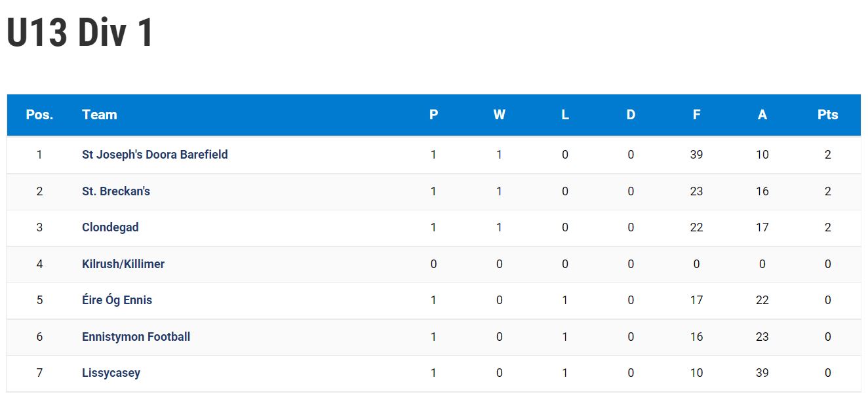Image resolution: width=868 pixels, height=407 pixels.
Task: Click position number 4 in the table
Action: pyautogui.click(x=39, y=264)
